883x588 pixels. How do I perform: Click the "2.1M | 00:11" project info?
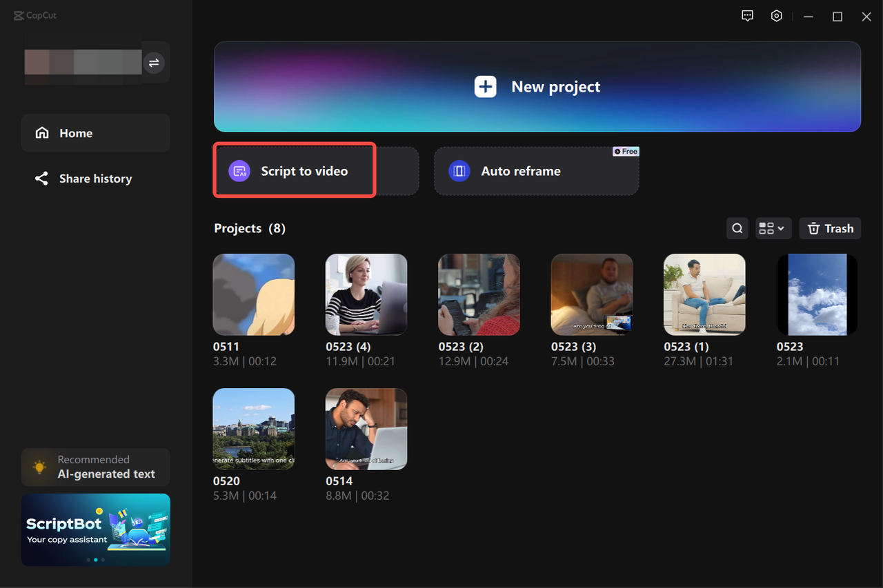point(808,361)
